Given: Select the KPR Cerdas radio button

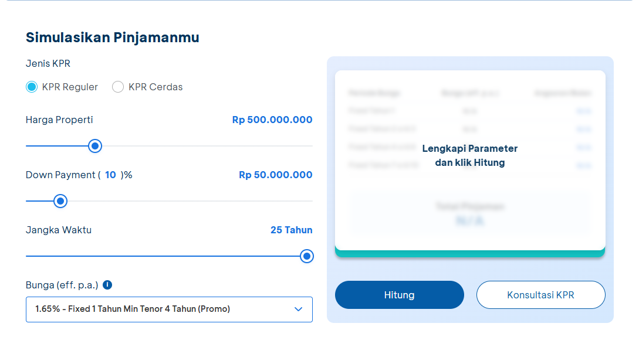Looking at the screenshot, I should pyautogui.click(x=118, y=87).
